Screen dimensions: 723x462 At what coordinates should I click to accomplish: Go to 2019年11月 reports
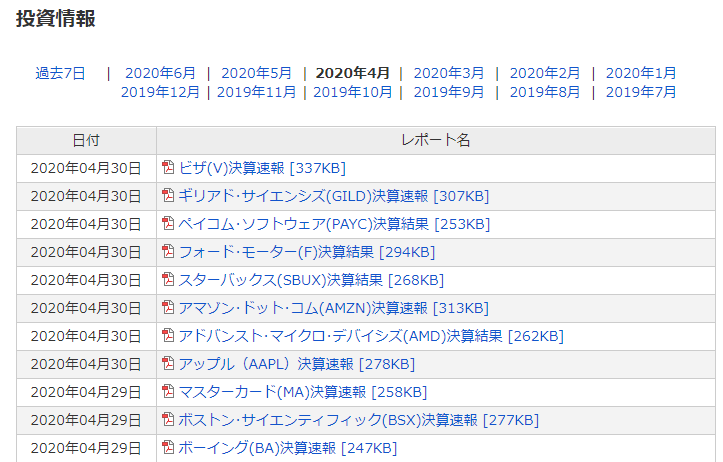point(256,92)
